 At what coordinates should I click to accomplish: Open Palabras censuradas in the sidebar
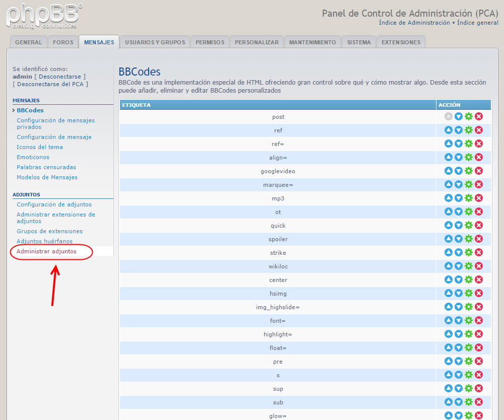click(46, 167)
